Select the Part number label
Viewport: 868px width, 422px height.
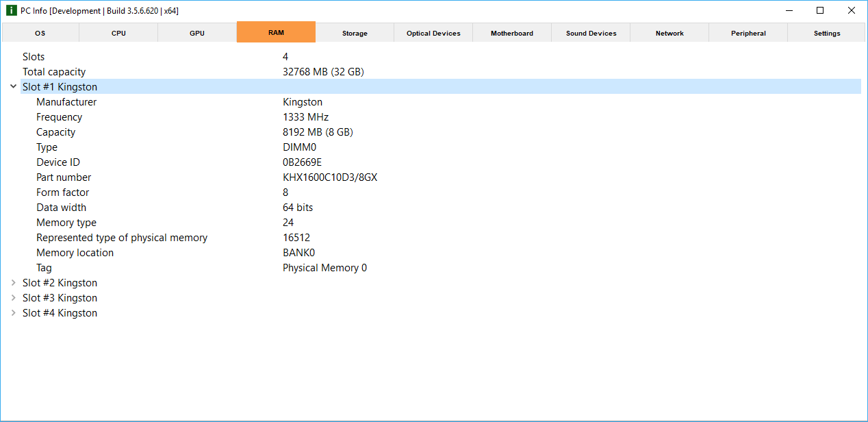point(64,177)
